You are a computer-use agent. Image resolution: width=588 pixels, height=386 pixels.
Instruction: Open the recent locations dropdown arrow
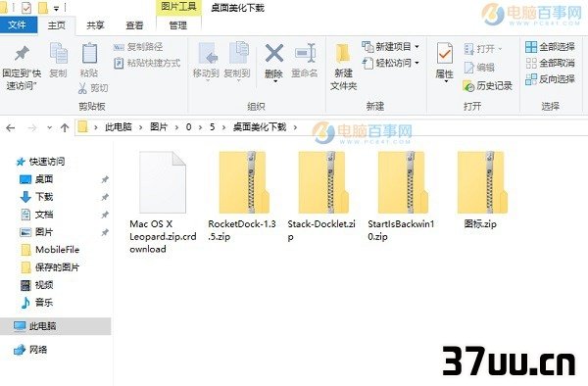click(x=50, y=127)
